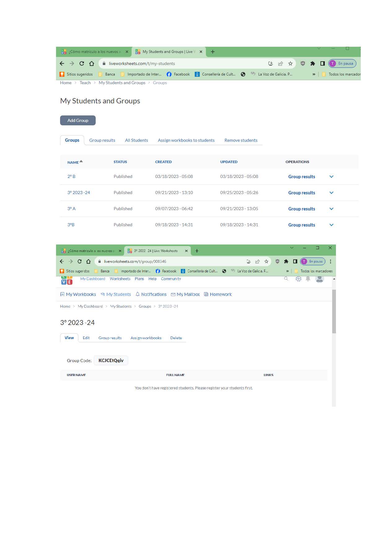Click the Liveworksheets logo

pos(67,280)
